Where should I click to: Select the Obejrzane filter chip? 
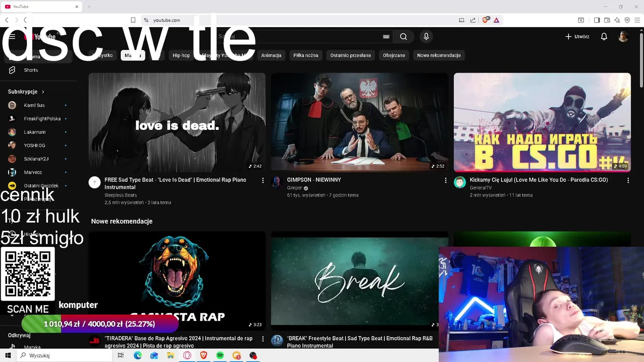(394, 55)
